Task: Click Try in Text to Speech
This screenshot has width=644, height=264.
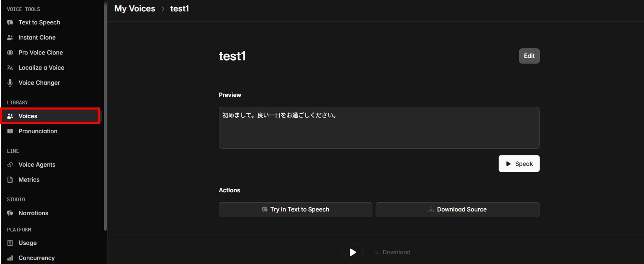Action: tap(295, 210)
